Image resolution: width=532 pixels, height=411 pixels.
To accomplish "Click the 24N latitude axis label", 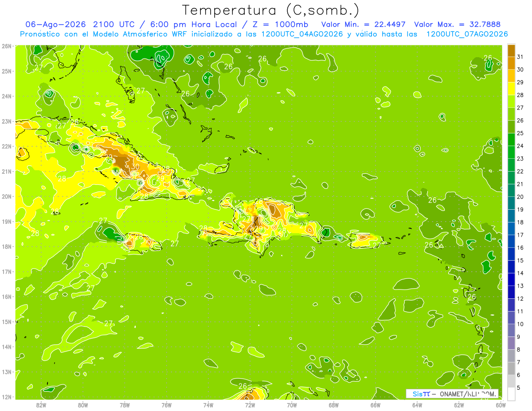I will click(6, 96).
